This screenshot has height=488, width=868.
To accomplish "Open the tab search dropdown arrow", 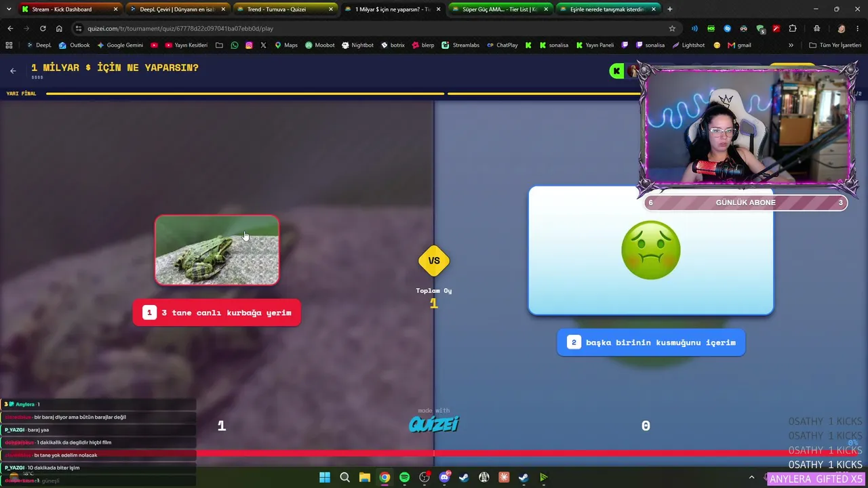I will (9, 9).
